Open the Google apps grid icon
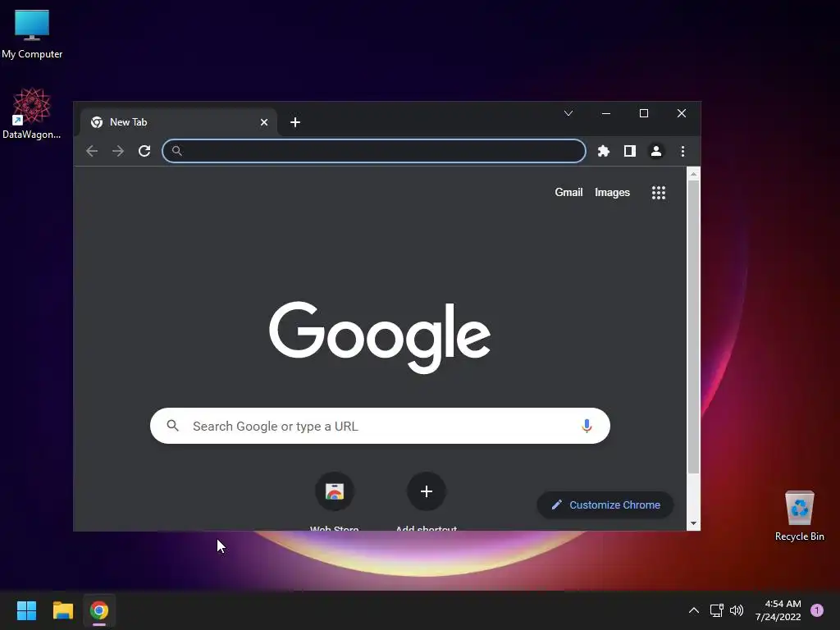 click(659, 192)
